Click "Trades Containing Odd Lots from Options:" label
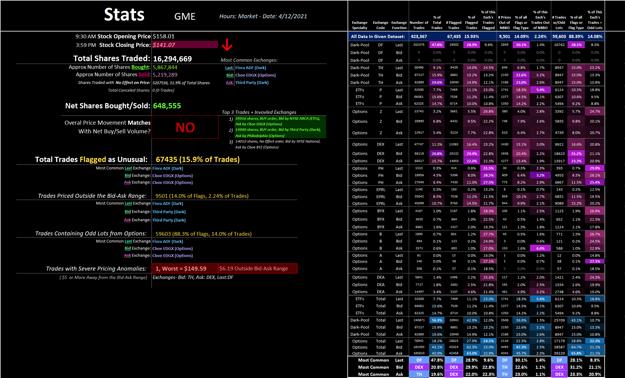 (x=91, y=234)
